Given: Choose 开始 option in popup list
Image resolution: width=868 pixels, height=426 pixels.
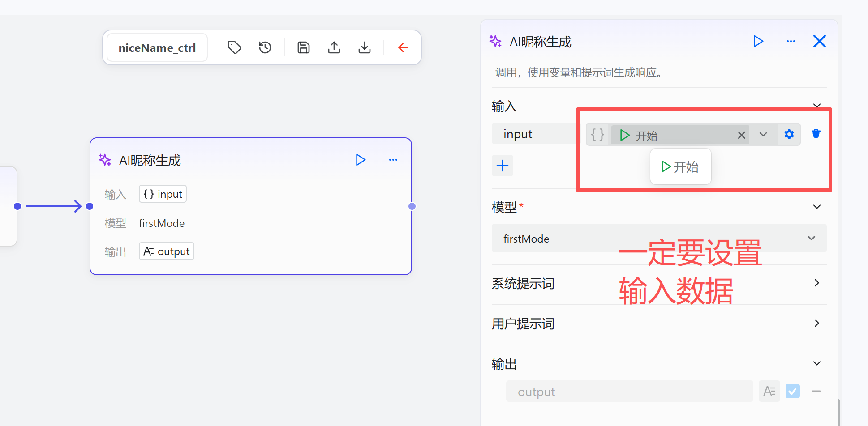Looking at the screenshot, I should coord(680,167).
